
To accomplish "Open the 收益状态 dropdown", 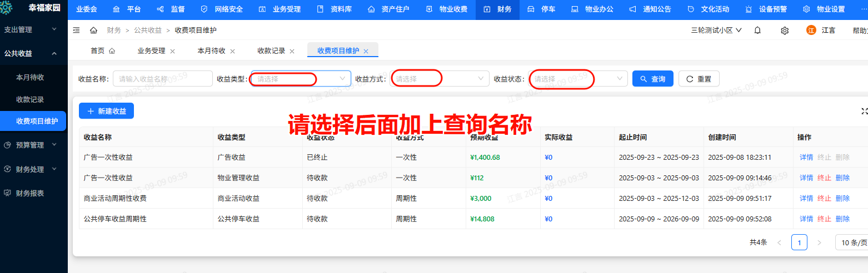I will [x=578, y=79].
